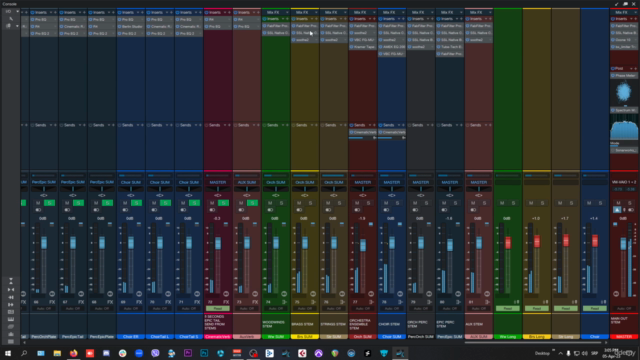640x360 pixels.
Task: Unsolo the Choir ER channel
Action: point(136,203)
